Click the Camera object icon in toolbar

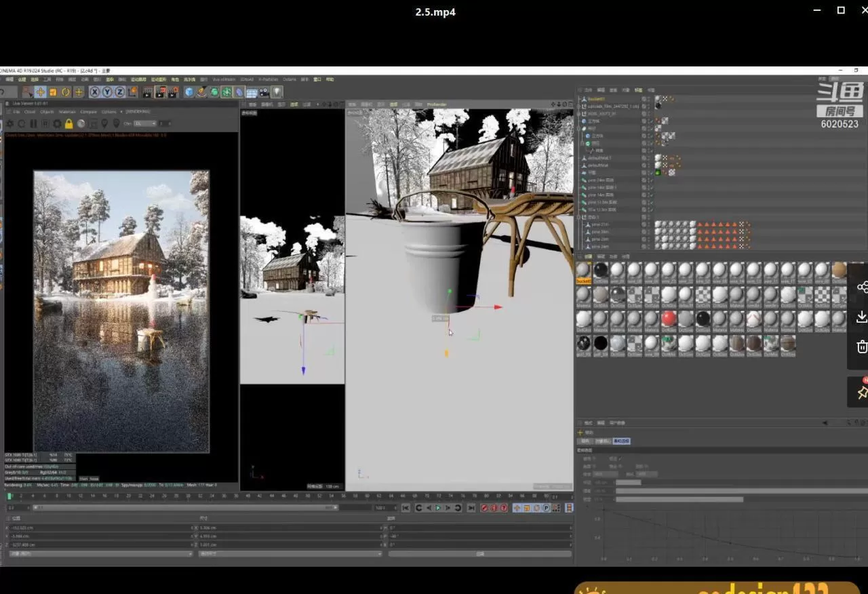pyautogui.click(x=264, y=92)
